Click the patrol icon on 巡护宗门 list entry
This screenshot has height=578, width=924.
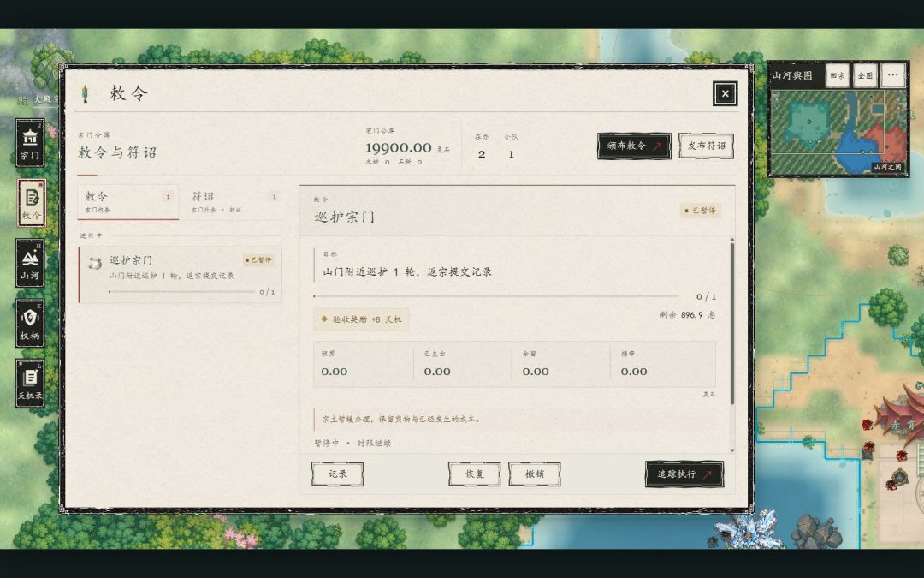[x=95, y=263]
